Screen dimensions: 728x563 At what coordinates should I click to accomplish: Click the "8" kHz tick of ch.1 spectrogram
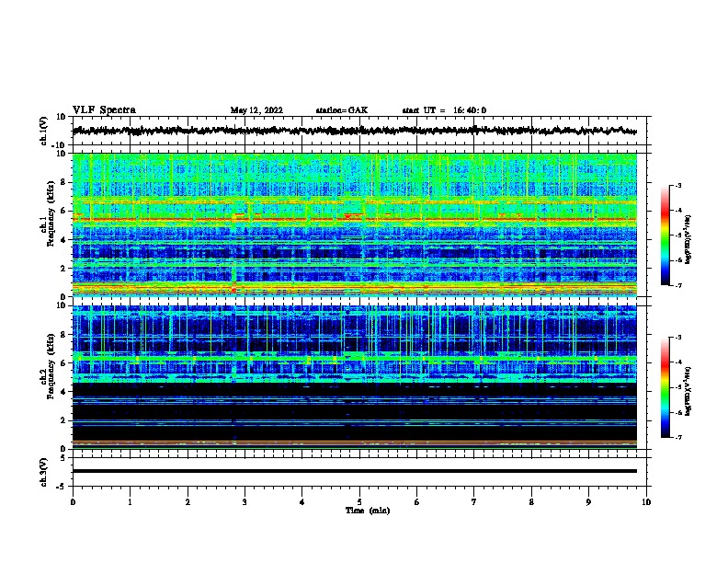pos(63,182)
